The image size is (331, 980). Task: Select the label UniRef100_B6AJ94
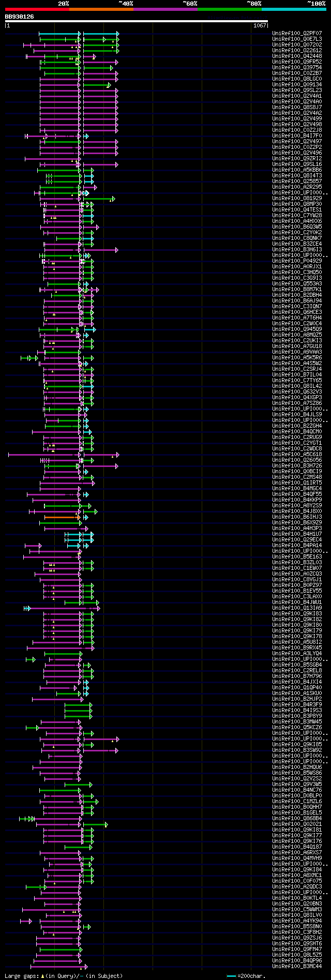click(x=297, y=301)
